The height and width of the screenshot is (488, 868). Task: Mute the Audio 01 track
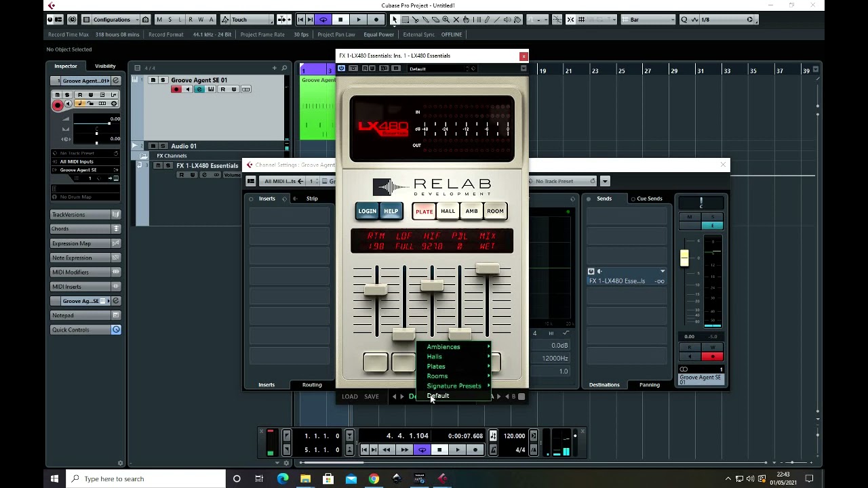click(153, 146)
